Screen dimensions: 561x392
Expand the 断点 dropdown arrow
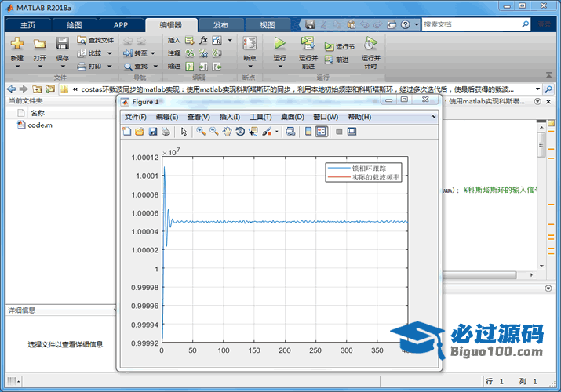click(x=250, y=67)
